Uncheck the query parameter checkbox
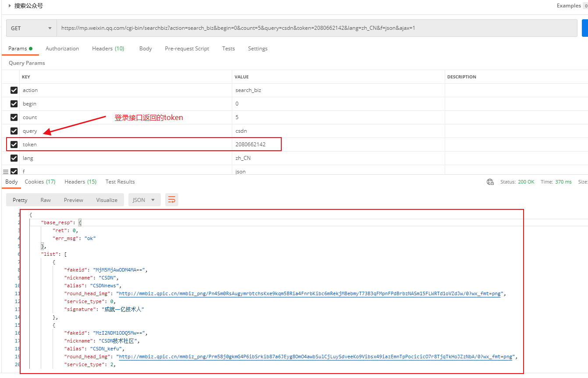This screenshot has width=588, height=378. (14, 131)
